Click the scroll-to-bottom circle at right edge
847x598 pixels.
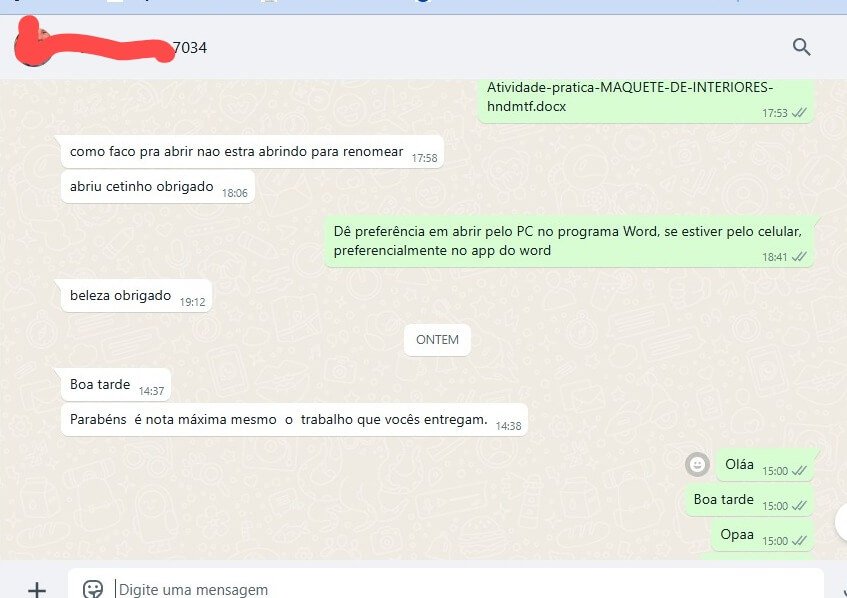[x=841, y=522]
